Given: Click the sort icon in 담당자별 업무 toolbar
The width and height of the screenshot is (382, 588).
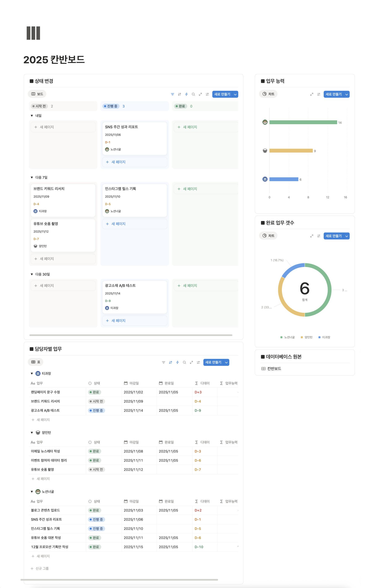Looking at the screenshot, I should coord(170,362).
